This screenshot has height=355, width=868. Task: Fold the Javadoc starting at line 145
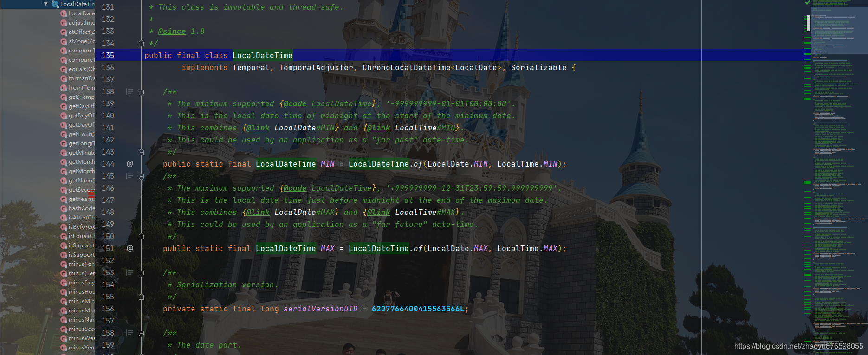coord(141,176)
